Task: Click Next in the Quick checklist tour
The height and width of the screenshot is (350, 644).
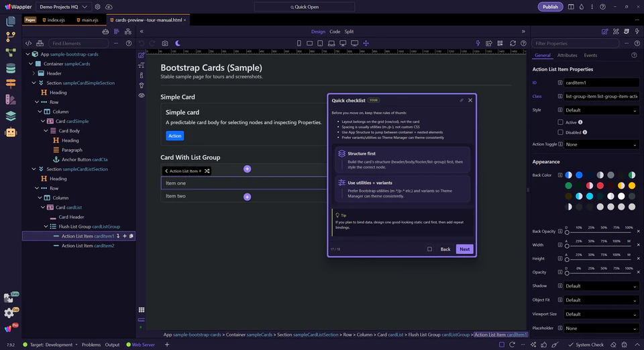Action: [464, 249]
